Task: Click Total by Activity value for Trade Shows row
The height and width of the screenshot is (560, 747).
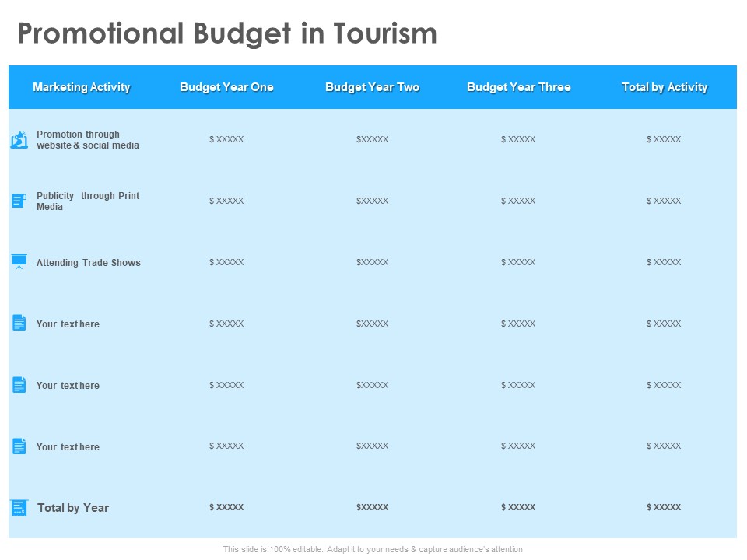Action: pos(664,262)
